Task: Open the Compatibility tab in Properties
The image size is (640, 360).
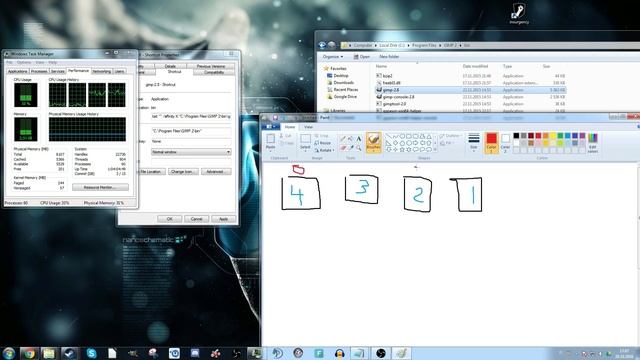Action: (214, 72)
